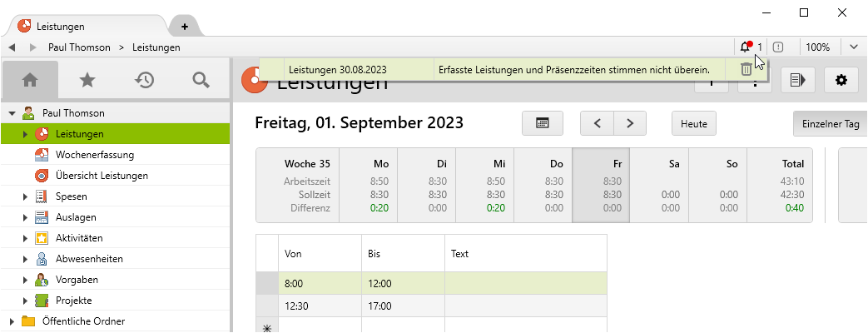Go to the next day arrow

(630, 123)
